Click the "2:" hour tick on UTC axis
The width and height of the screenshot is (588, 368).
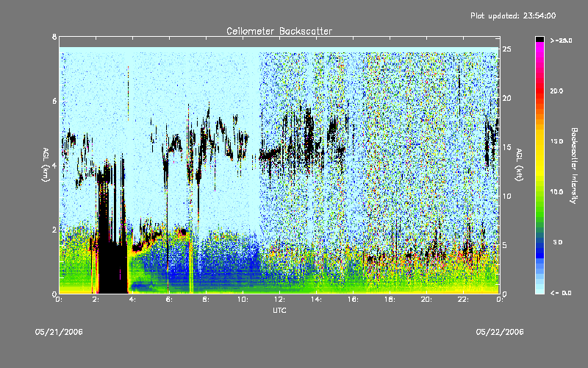pyautogui.click(x=96, y=300)
